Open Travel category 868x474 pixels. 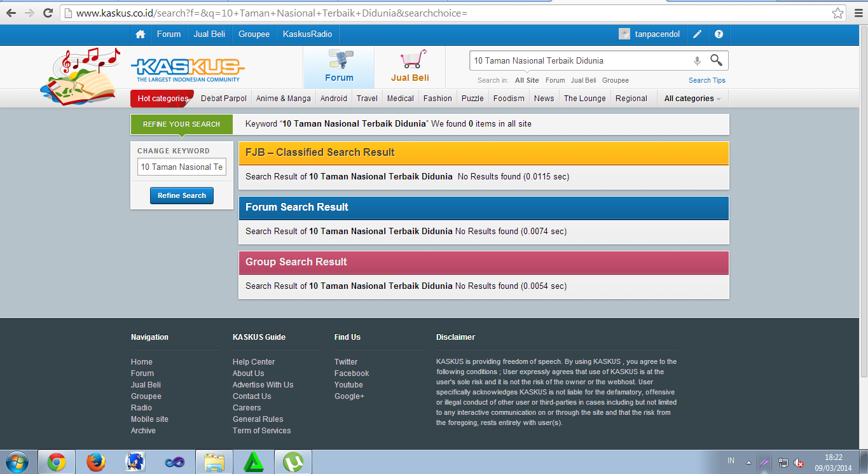(x=367, y=99)
